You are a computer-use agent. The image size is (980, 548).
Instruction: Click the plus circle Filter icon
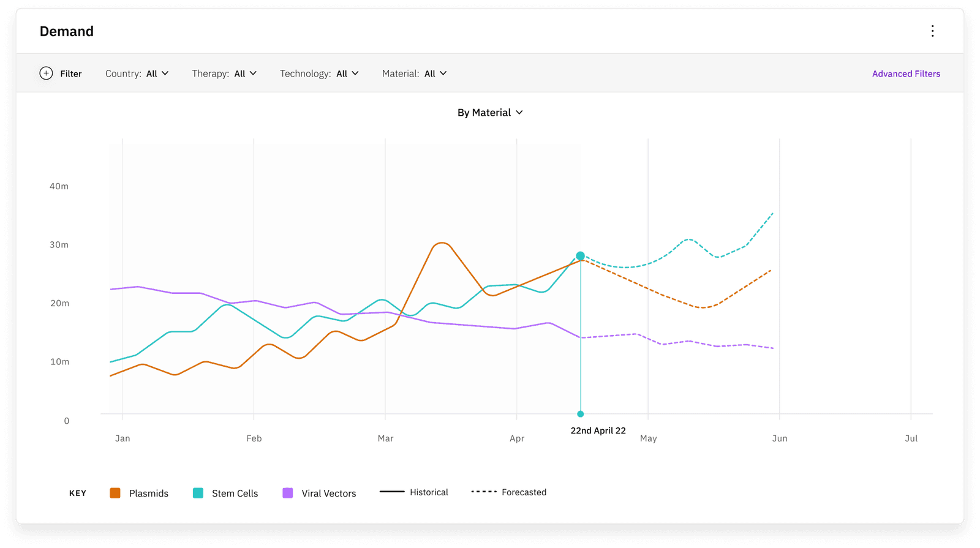[46, 73]
